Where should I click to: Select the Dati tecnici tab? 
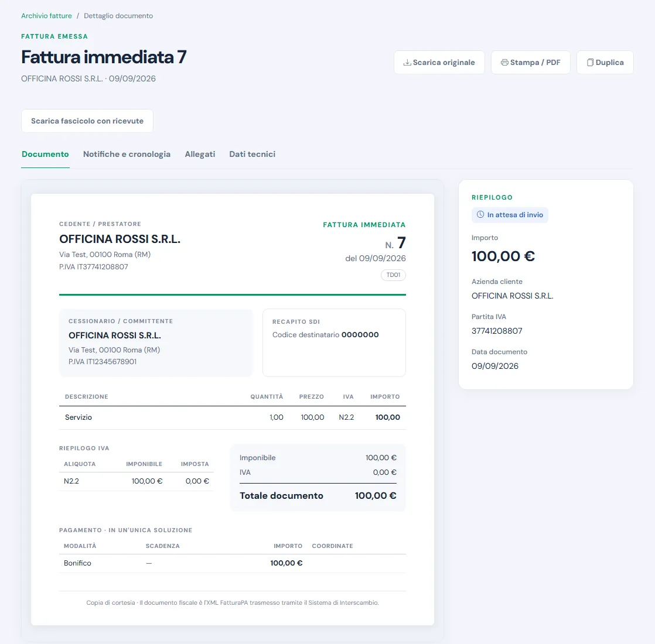[x=253, y=155]
